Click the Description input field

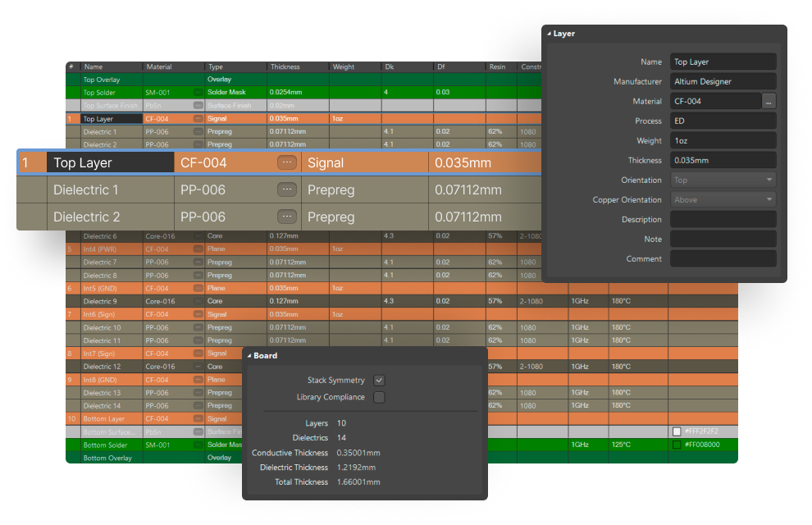click(723, 220)
